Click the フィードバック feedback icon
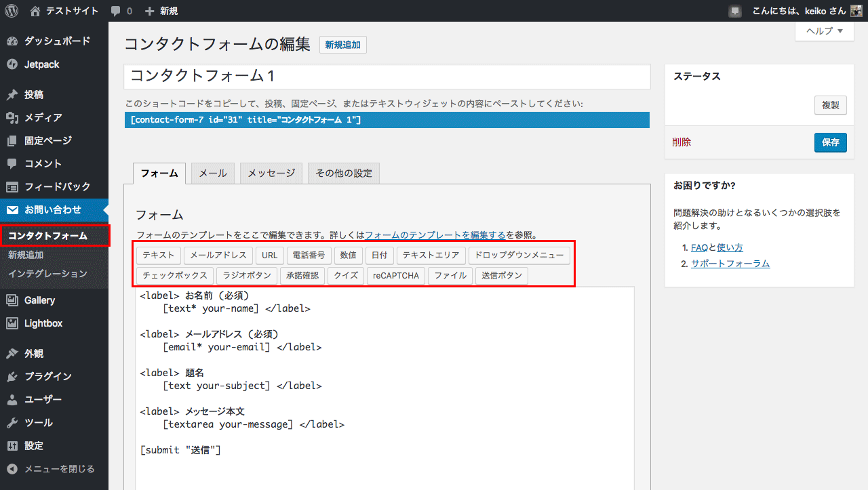868x490 pixels. coord(12,186)
